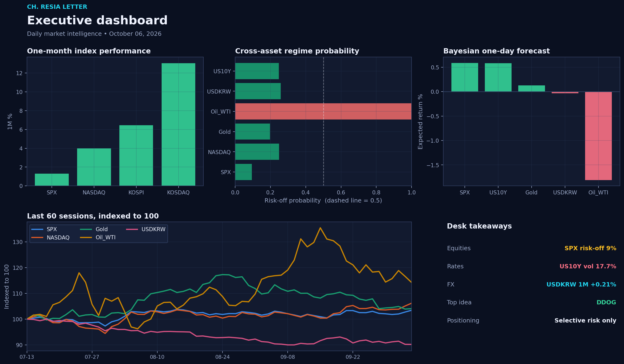This screenshot has width=624, height=364.
Task: Click the SPX legend entry in line chart
Action: pos(44,229)
